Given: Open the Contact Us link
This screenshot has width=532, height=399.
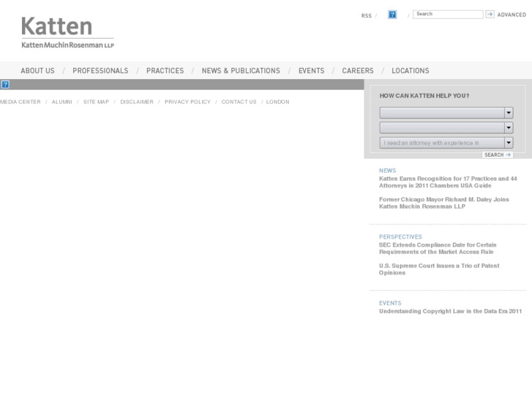Looking at the screenshot, I should 239,102.
